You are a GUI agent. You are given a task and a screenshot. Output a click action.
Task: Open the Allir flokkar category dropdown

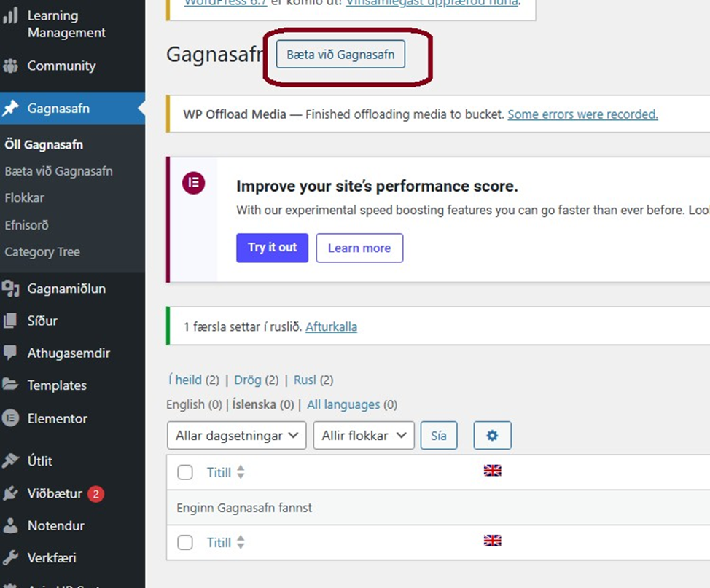tap(364, 436)
